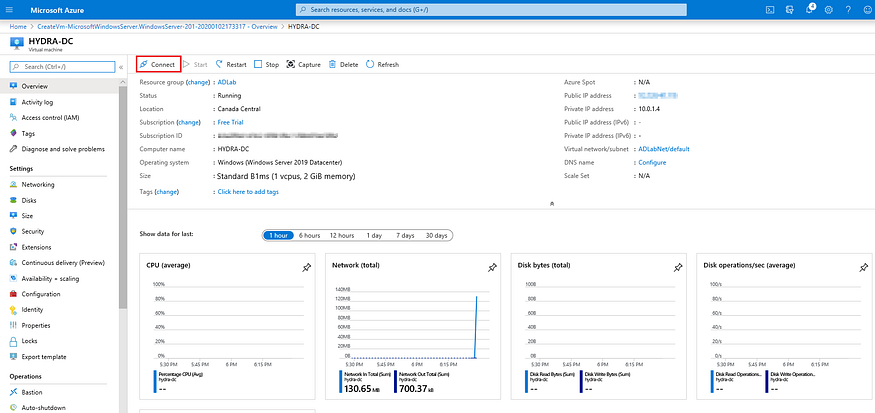Click here to add tags link
The width and height of the screenshot is (875, 413).
click(x=248, y=191)
